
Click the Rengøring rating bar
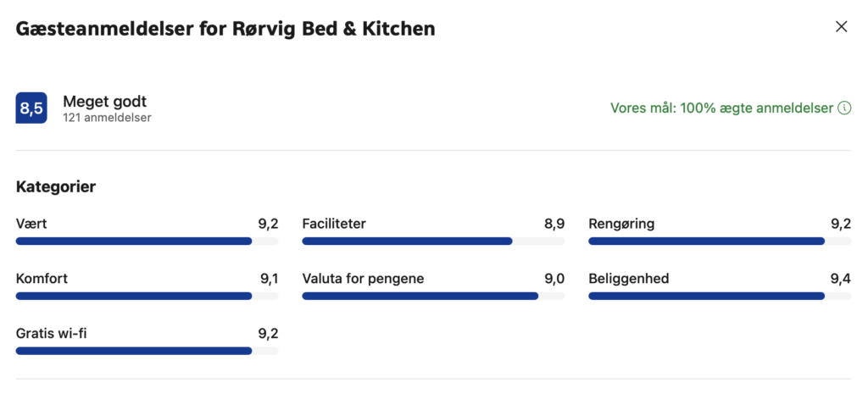(720, 241)
